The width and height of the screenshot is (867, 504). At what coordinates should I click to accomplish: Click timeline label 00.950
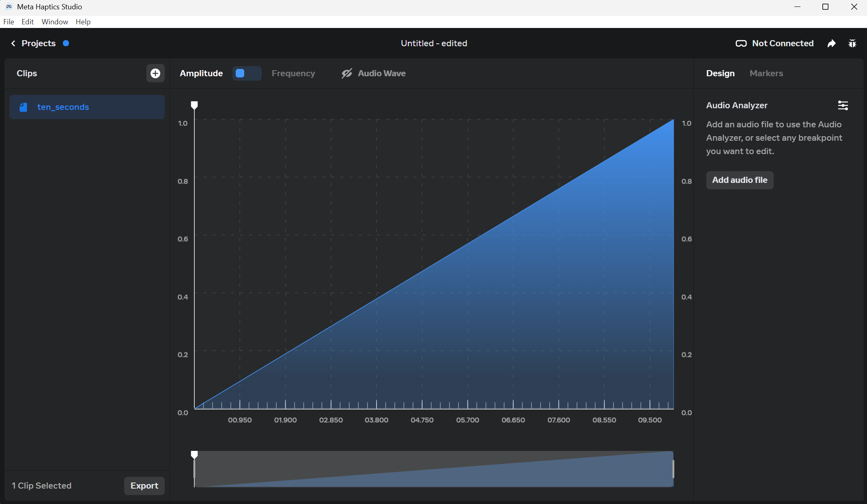tap(240, 420)
